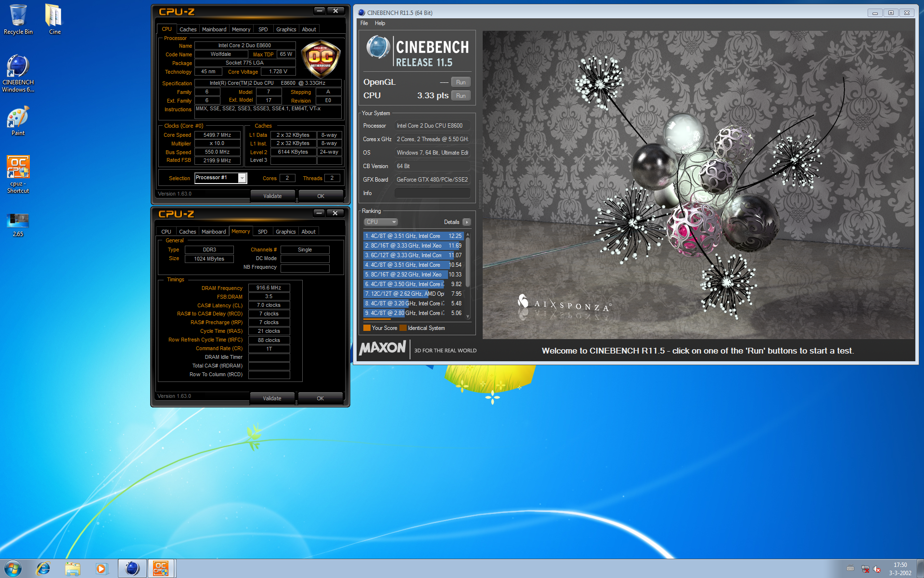924x578 pixels.
Task: Select ranking row 5 scoring 10.33
Action: coord(413,275)
